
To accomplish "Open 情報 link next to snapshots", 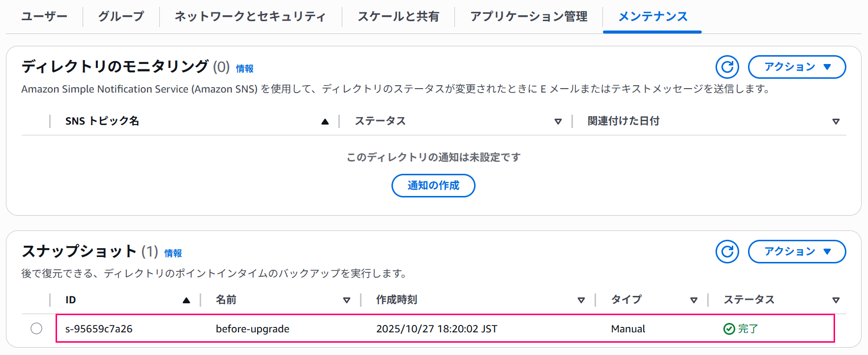I will [173, 253].
